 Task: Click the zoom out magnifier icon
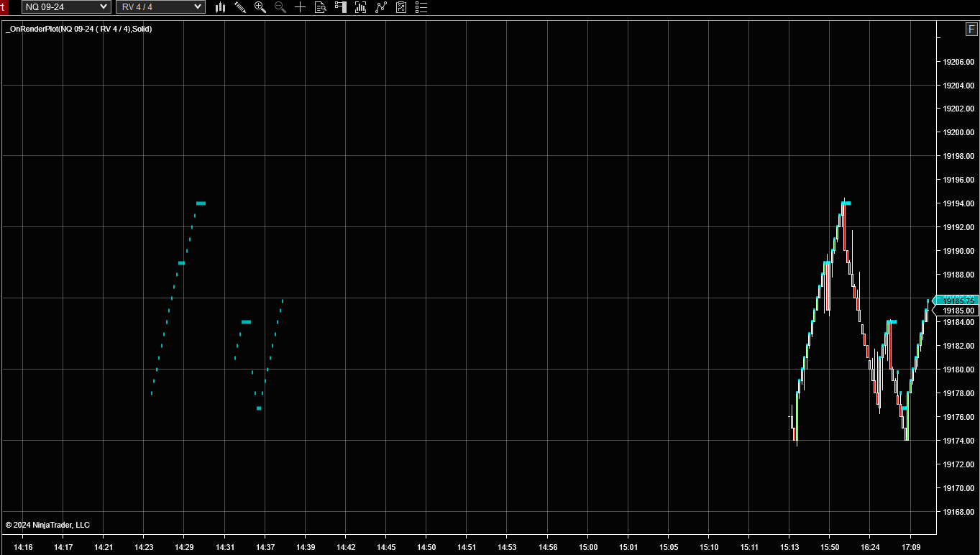pos(280,7)
